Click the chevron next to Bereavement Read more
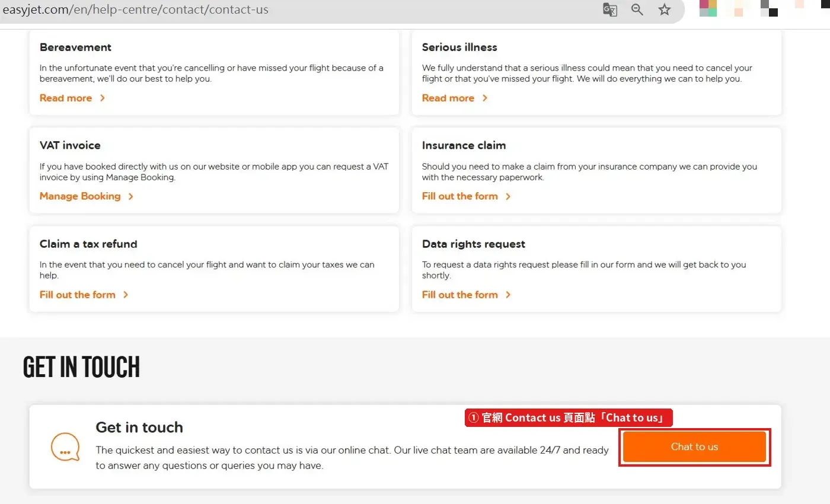This screenshot has width=830, height=504. (x=103, y=98)
